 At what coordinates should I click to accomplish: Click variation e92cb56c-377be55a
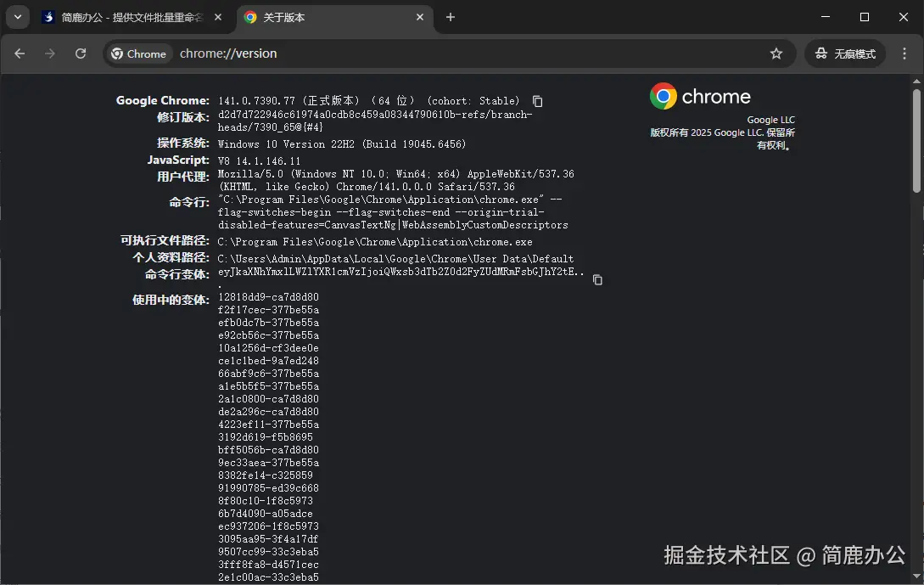pyautogui.click(x=268, y=335)
